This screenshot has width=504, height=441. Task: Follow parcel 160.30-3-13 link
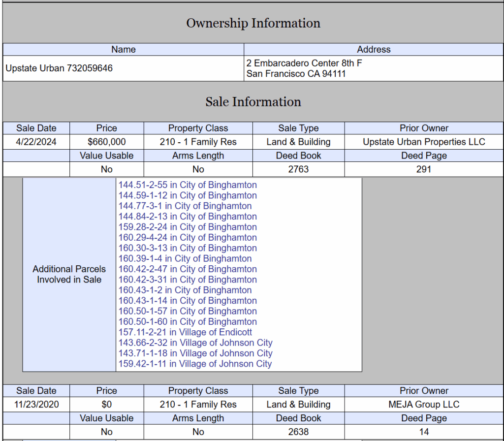click(188, 248)
